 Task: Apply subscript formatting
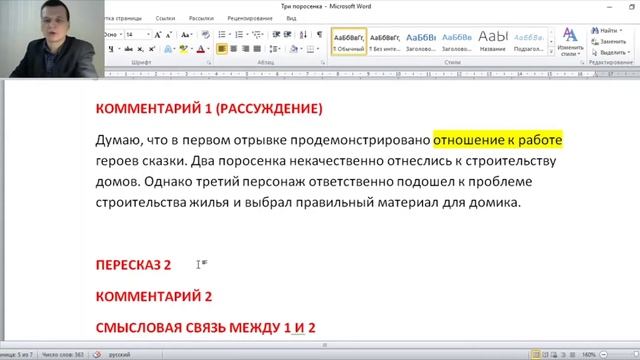click(140, 49)
